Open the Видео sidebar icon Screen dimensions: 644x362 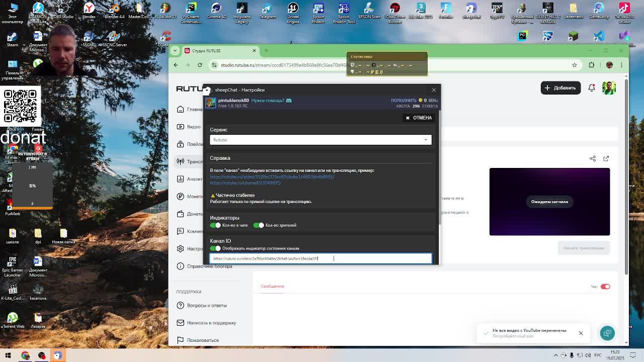pos(180,127)
